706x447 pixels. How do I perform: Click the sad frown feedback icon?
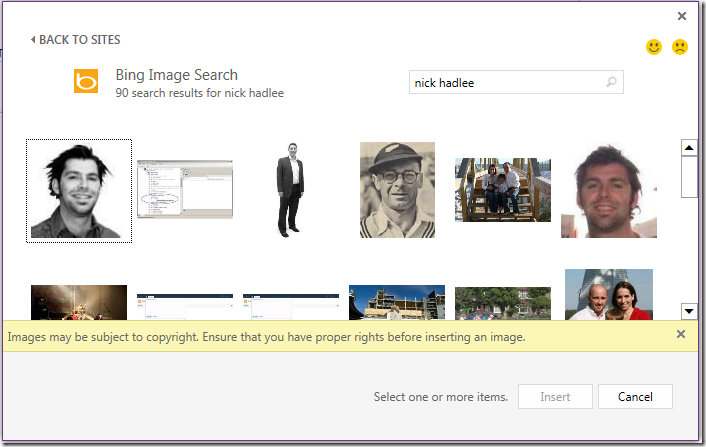click(680, 47)
